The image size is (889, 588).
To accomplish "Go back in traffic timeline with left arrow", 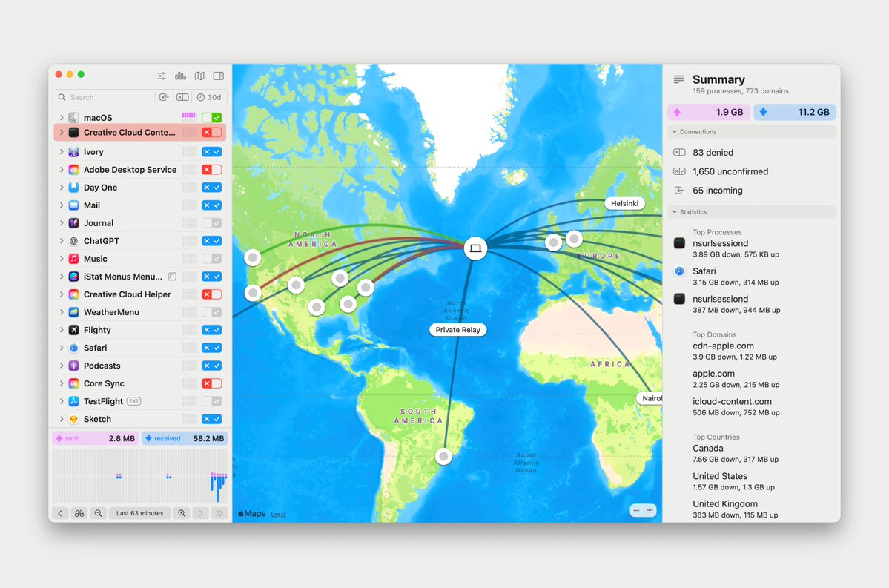I will point(60,513).
